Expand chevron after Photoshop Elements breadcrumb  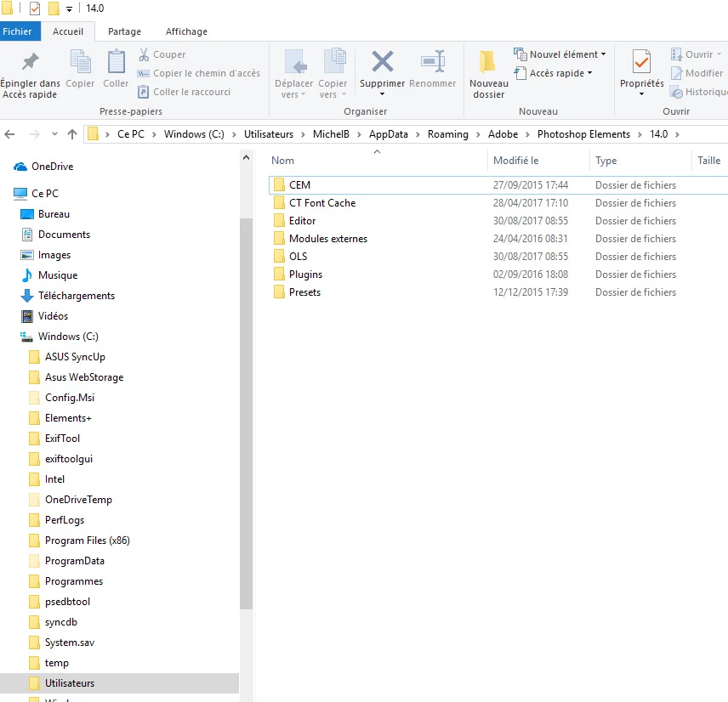[x=640, y=134]
